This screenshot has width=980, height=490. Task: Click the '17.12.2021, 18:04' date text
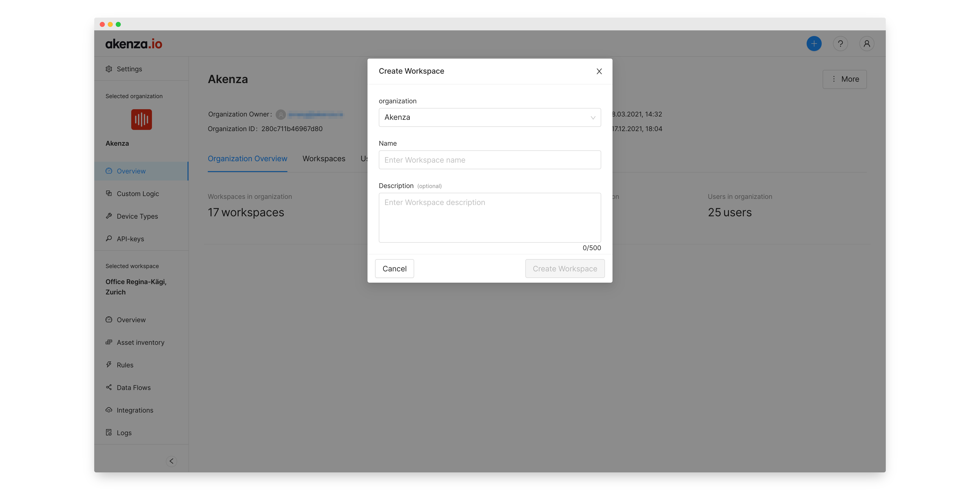637,129
